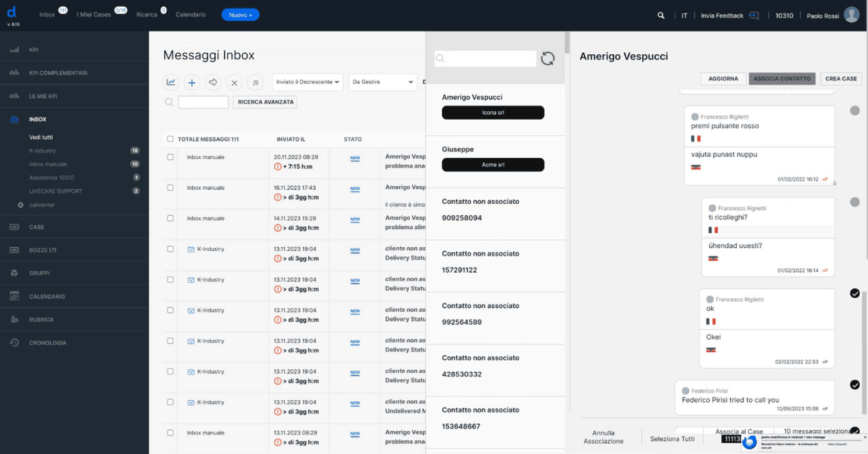Screen dimensions: 868x454
Task: Click the 10310 number in top bar
Action: tap(784, 16)
